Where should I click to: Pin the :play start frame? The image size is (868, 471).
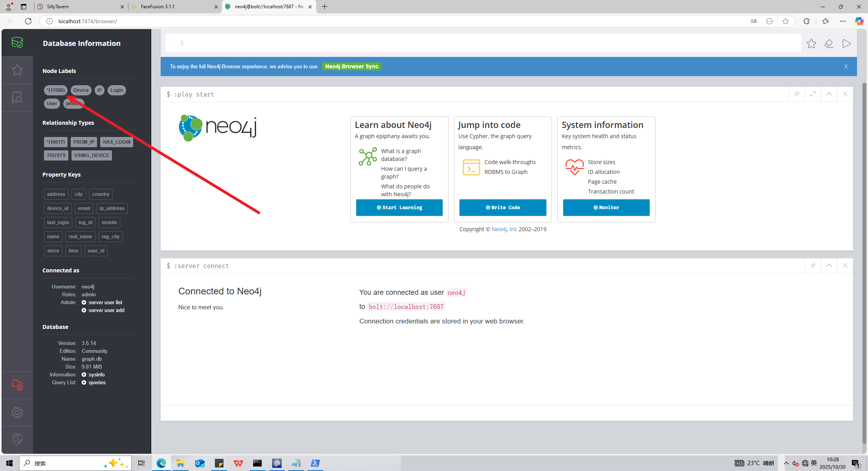(x=797, y=94)
